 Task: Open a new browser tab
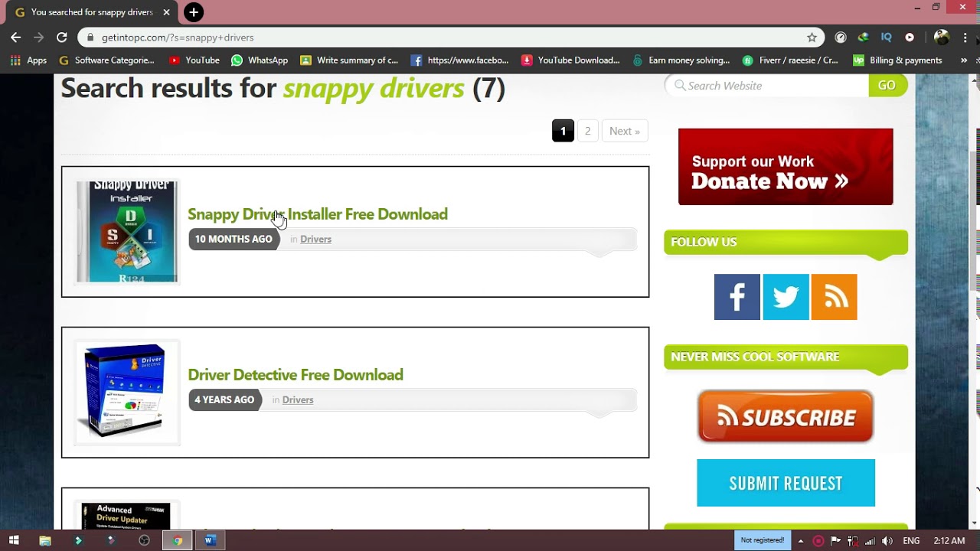194,12
